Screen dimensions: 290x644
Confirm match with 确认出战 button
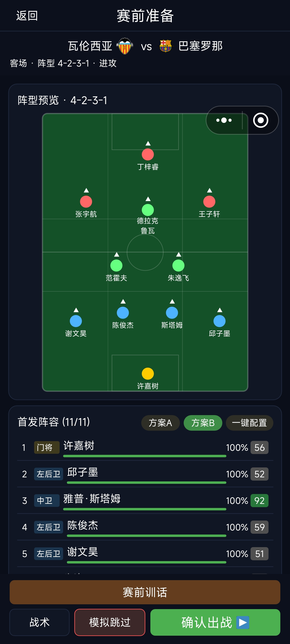click(x=215, y=622)
